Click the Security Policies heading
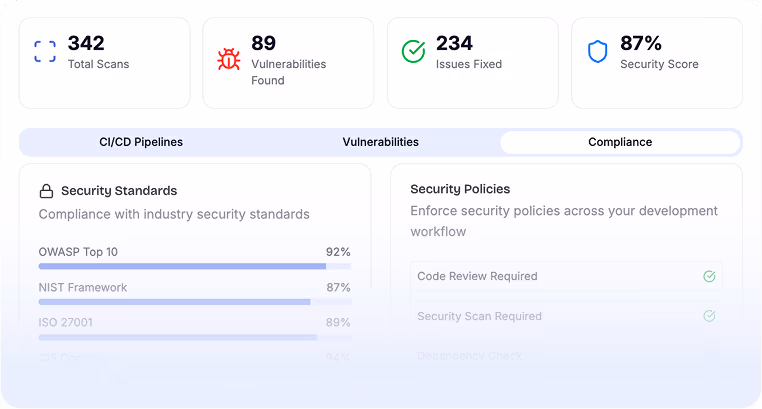Image resolution: width=762 pixels, height=409 pixels. (460, 189)
